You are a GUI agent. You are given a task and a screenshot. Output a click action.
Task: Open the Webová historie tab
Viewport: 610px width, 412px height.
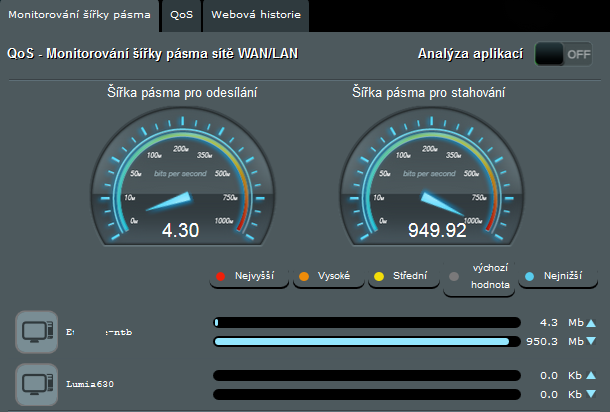[256, 16]
